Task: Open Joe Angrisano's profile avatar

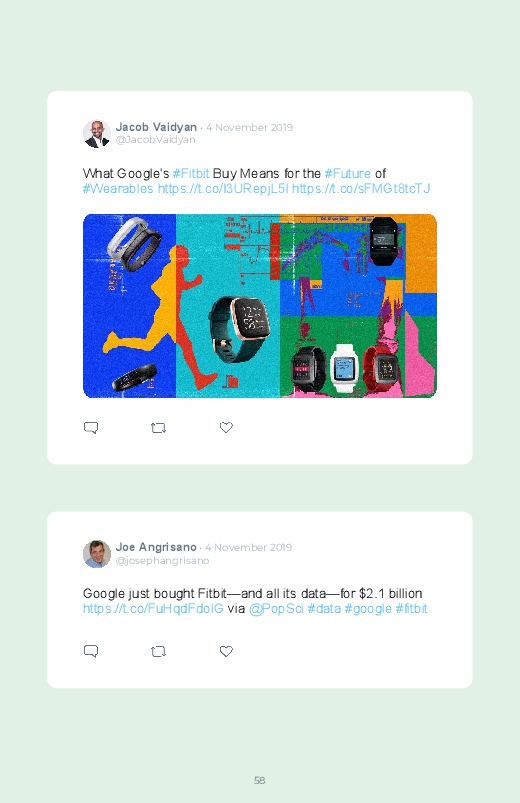Action: click(97, 554)
